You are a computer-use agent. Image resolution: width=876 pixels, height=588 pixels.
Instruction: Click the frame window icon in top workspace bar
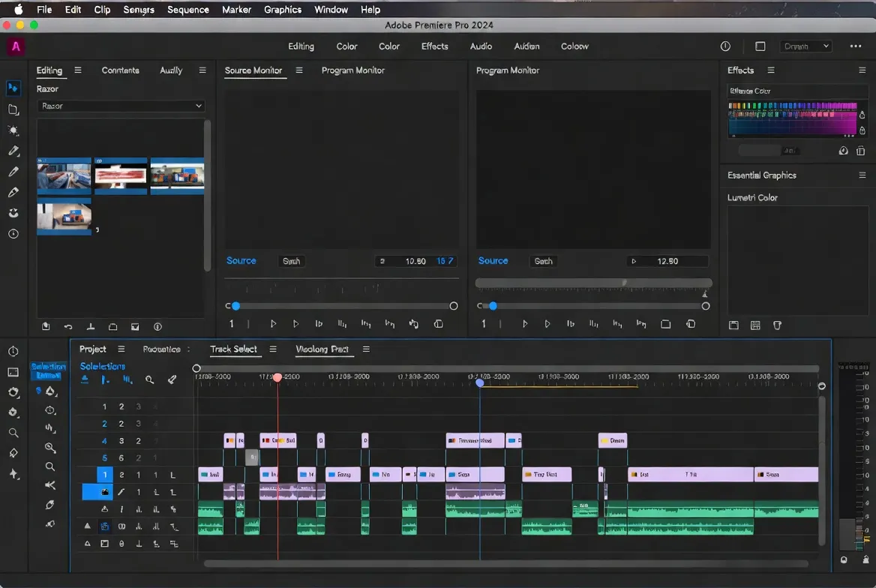point(760,46)
